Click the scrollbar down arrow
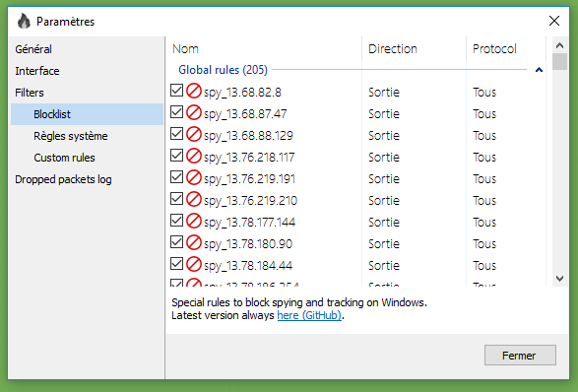Image resolution: width=578 pixels, height=392 pixels. click(x=559, y=279)
